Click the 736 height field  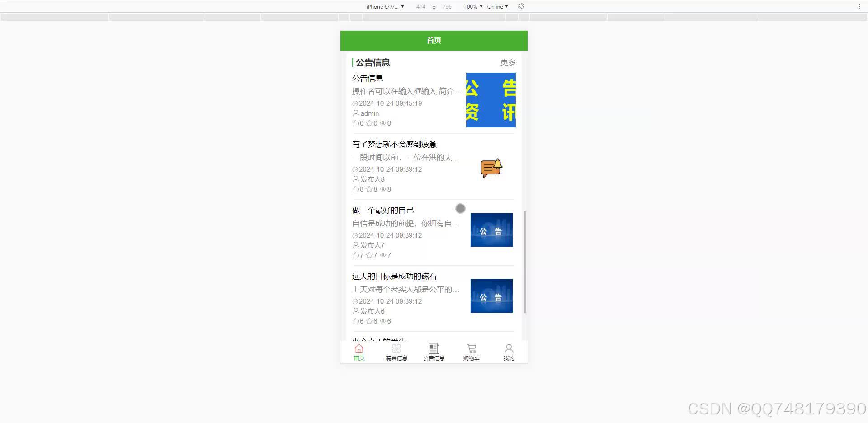pos(447,6)
